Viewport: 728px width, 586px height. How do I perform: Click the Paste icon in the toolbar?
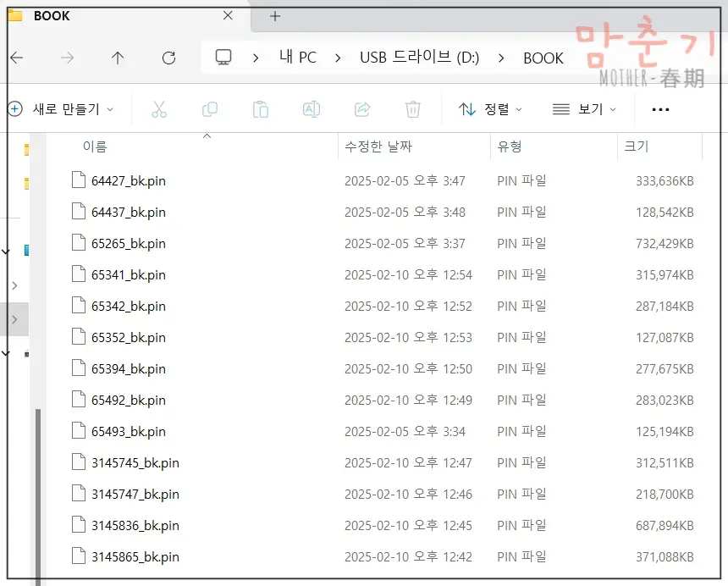point(260,108)
